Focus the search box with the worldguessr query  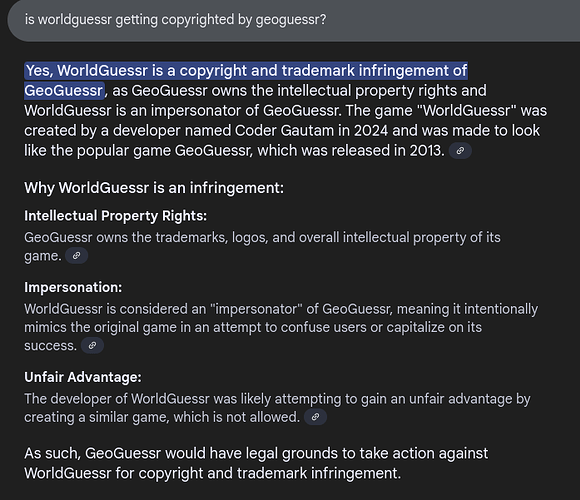[x=293, y=20]
